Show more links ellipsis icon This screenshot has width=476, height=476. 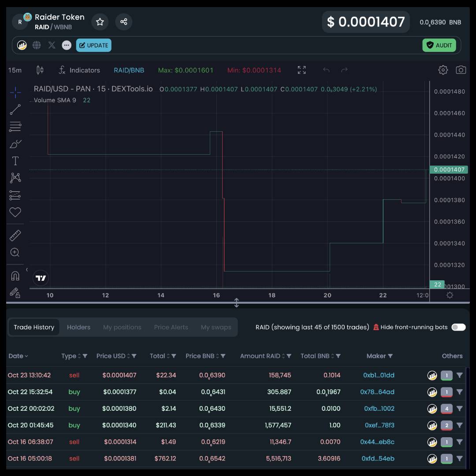point(67,45)
